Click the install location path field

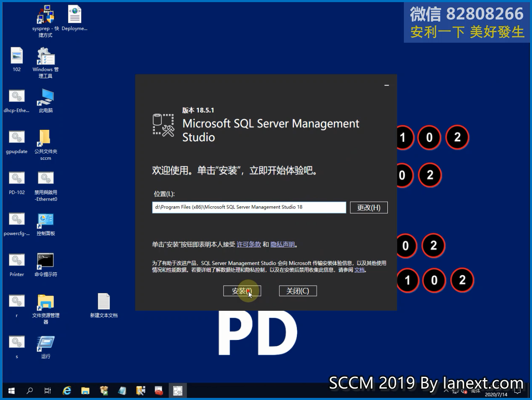[249, 208]
